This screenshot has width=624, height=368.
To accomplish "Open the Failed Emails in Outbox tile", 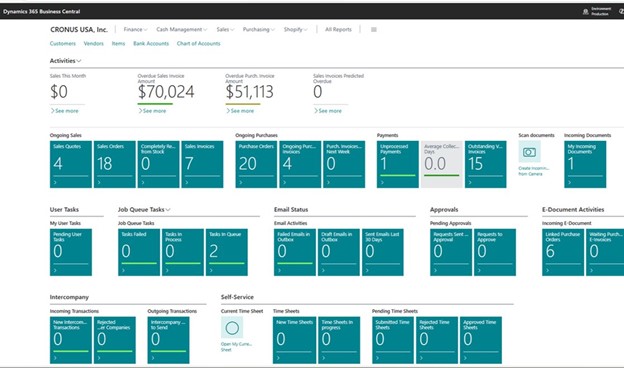I will point(295,252).
